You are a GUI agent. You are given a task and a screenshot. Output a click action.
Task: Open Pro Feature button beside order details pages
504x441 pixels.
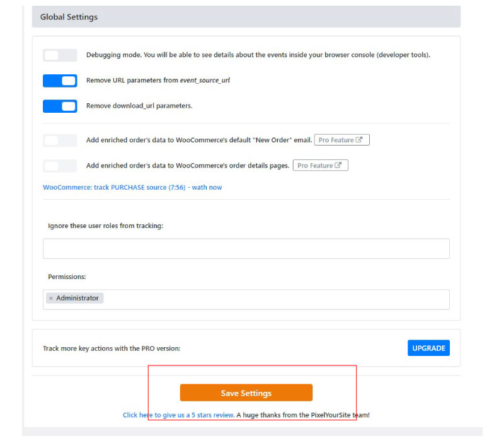tap(320, 165)
